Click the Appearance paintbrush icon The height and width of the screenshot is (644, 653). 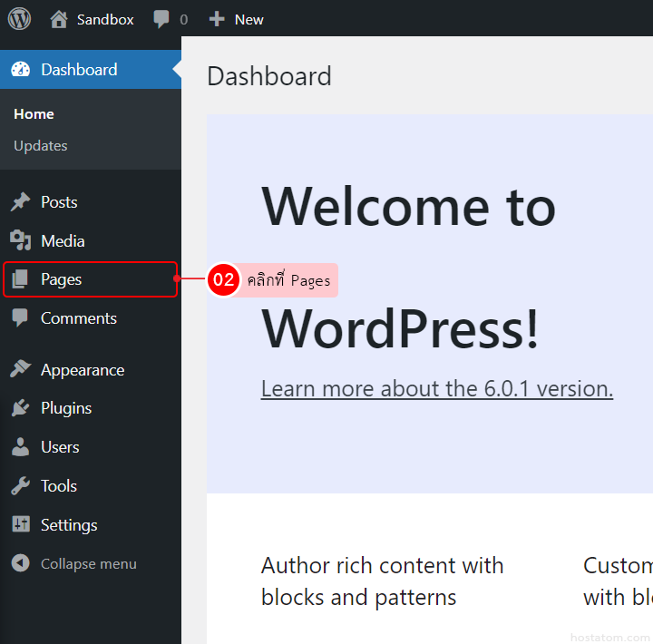(x=20, y=370)
